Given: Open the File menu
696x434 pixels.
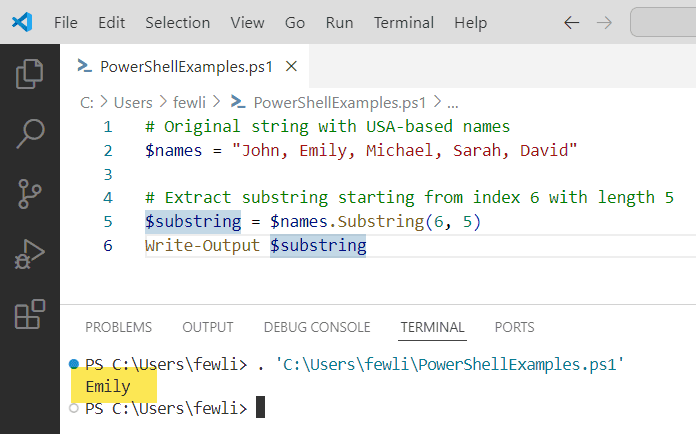Looking at the screenshot, I should tap(66, 22).
